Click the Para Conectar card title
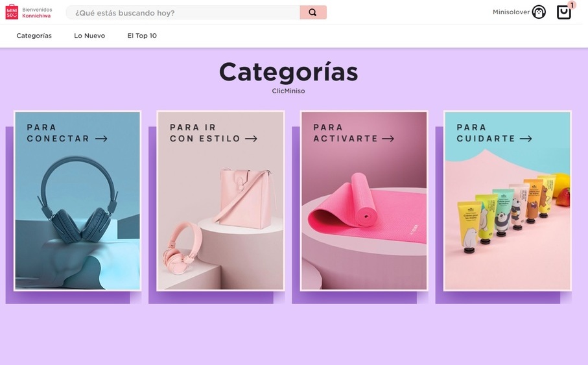Viewport: 588px width, 365px height. click(58, 133)
